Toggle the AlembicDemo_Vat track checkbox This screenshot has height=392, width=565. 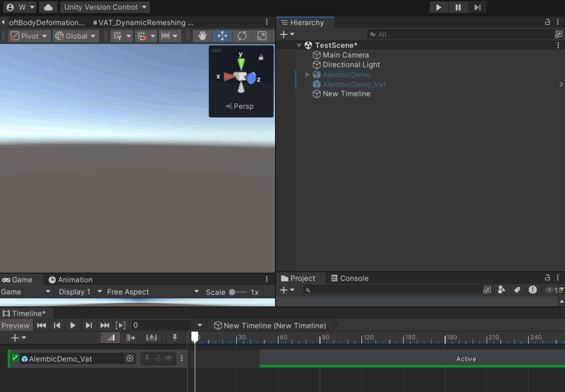tap(15, 358)
